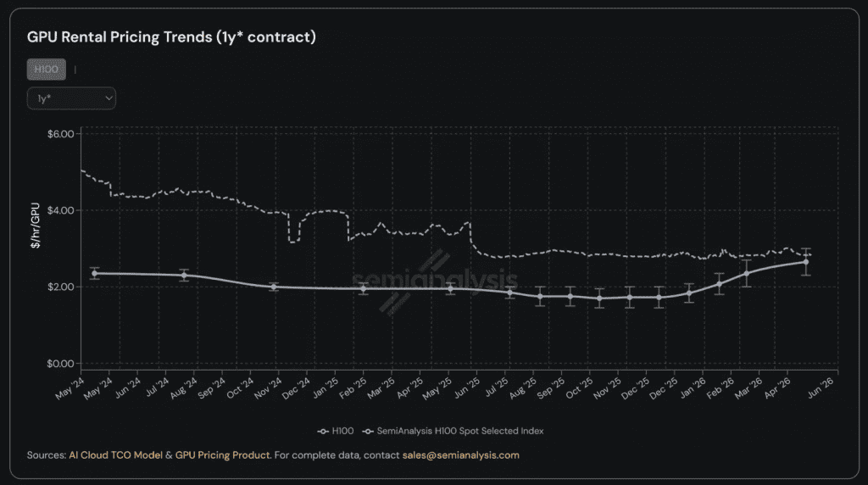Open the AI Cloud TCO Model link
The image size is (868, 485).
click(115, 455)
